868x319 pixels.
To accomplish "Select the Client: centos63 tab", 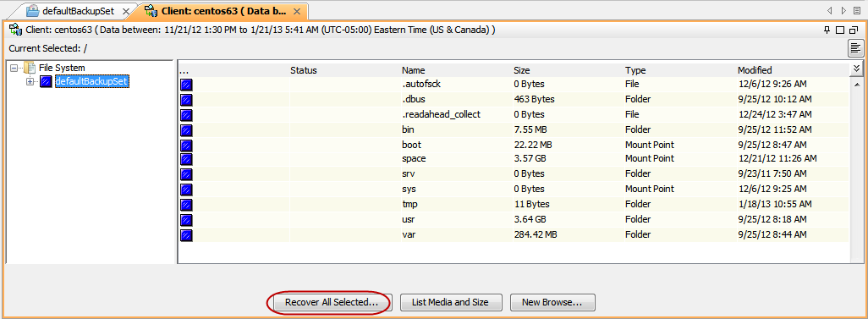I will coord(223,11).
